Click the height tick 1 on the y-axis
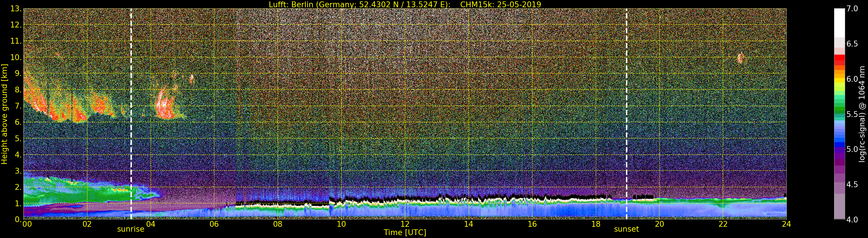868x238 pixels. 18,203
